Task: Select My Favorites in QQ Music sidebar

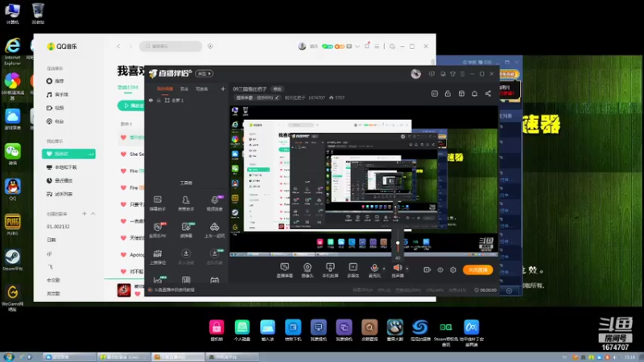Action: [68, 154]
